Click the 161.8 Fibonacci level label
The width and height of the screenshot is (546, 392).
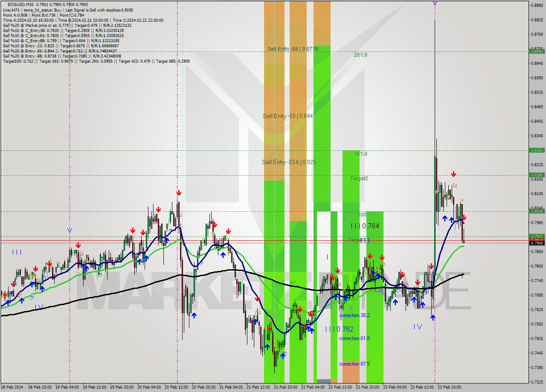(x=360, y=154)
